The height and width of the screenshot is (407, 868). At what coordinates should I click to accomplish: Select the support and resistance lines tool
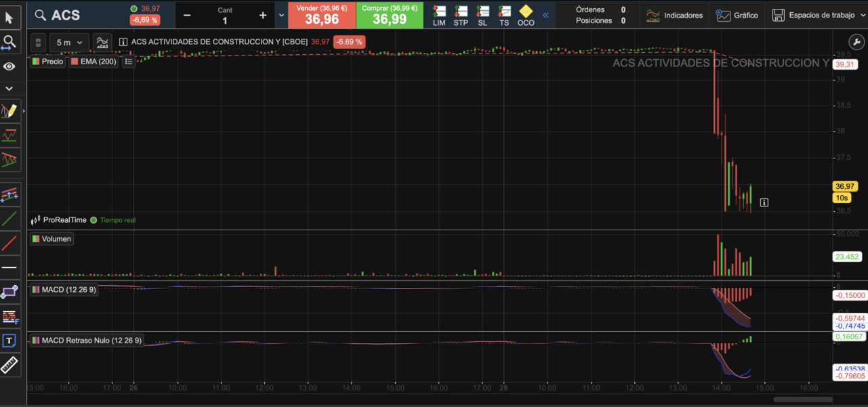[x=9, y=136]
